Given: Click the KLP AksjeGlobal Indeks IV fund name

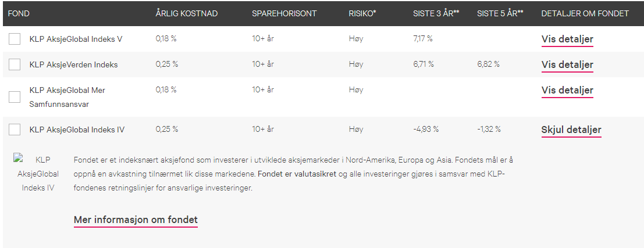Looking at the screenshot, I should [77, 130].
